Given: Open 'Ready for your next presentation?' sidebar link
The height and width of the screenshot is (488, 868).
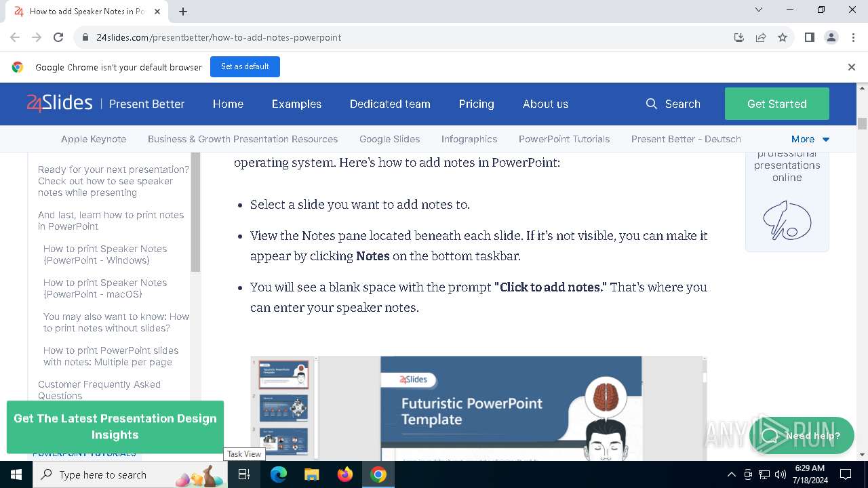Looking at the screenshot, I should tap(113, 181).
